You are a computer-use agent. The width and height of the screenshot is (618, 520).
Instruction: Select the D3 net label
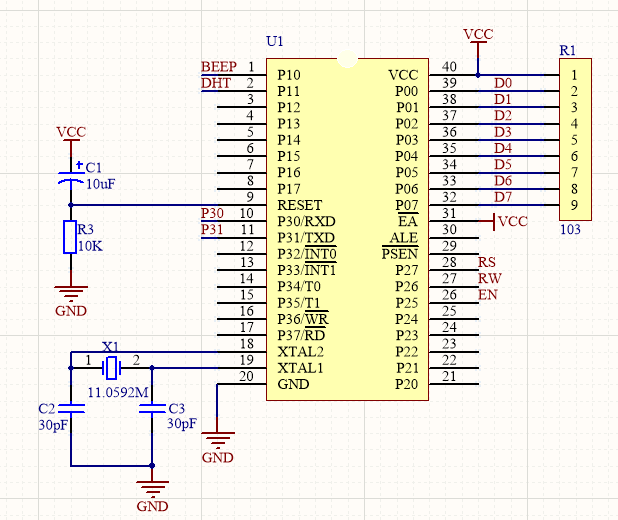503,132
